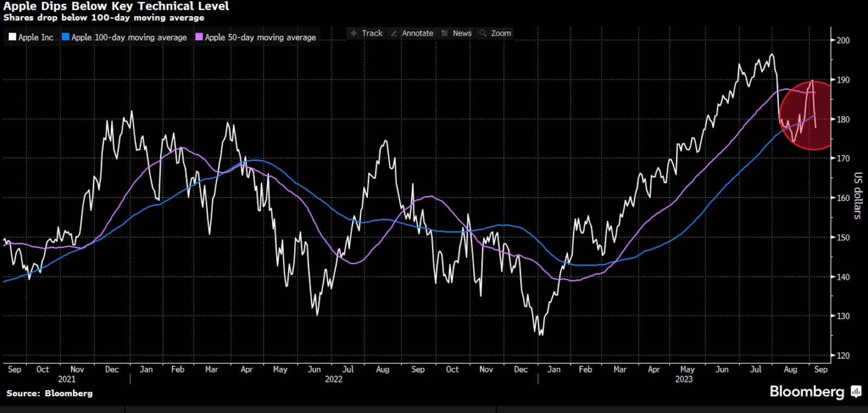Click the subtitle about 100-day moving average
The height and width of the screenshot is (413, 868).
click(x=104, y=17)
